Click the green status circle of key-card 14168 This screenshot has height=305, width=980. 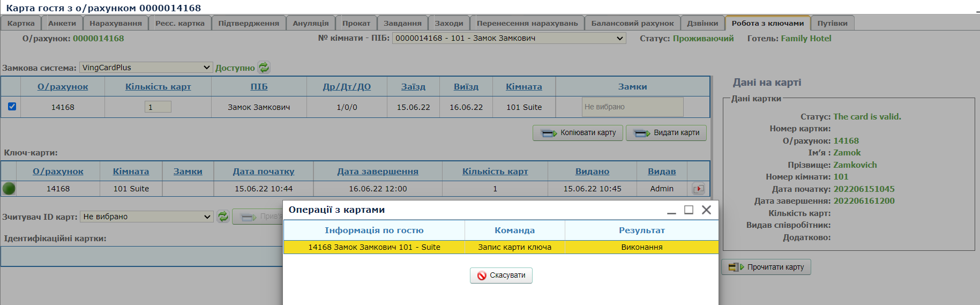click(9, 189)
